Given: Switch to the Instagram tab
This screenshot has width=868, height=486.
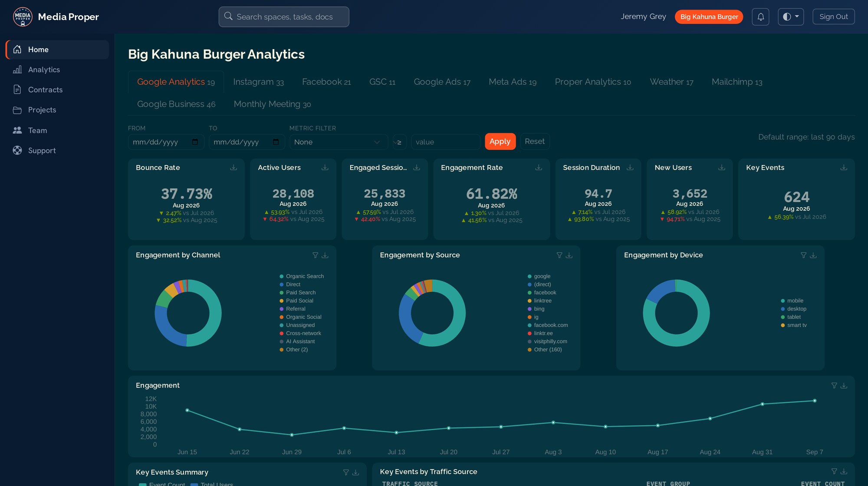Looking at the screenshot, I should (258, 82).
